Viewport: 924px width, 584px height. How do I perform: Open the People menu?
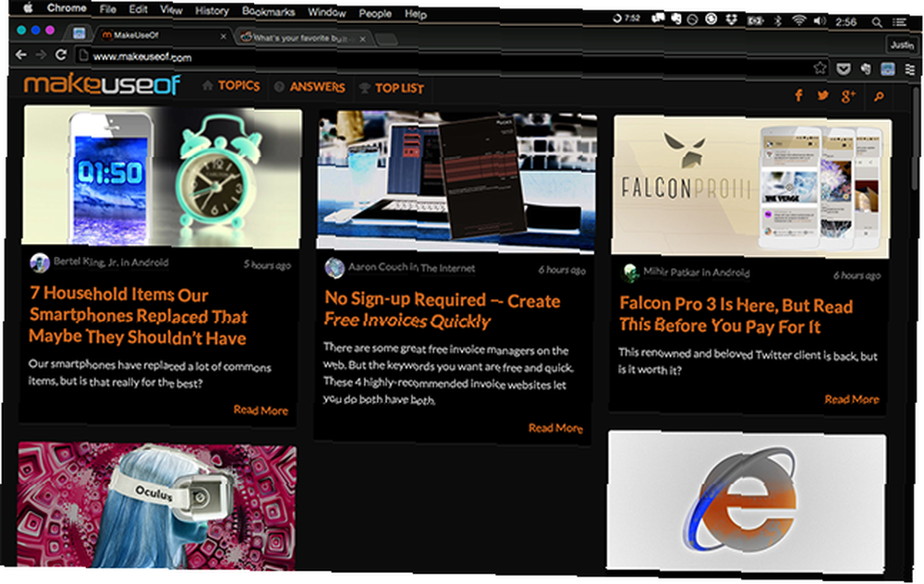pos(375,14)
